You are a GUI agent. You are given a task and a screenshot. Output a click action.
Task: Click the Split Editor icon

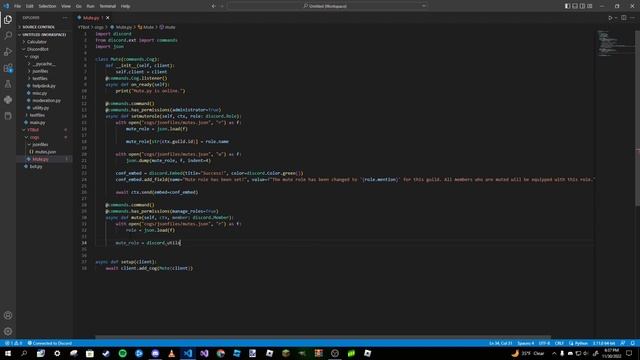point(624,18)
